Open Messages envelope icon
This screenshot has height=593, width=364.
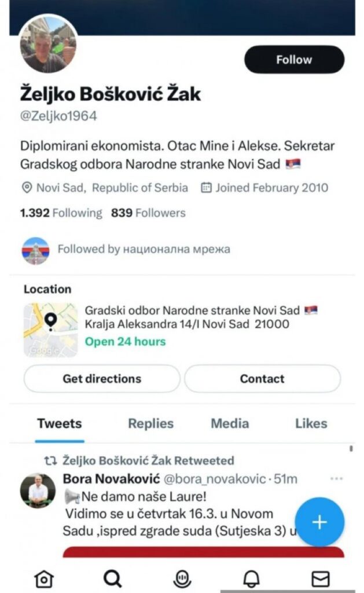tap(320, 578)
